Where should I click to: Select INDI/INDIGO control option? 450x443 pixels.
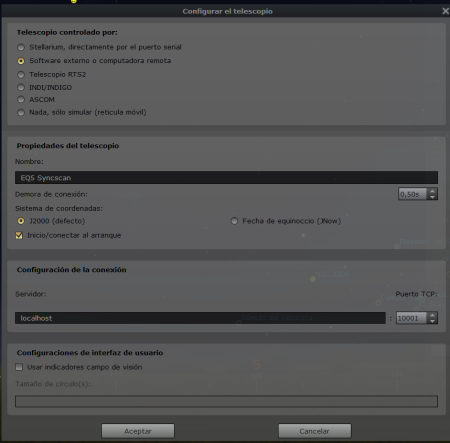[21, 87]
